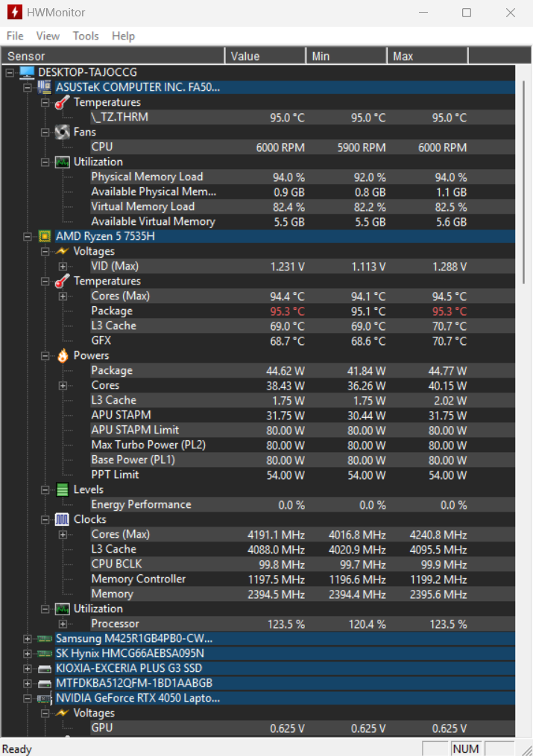The image size is (533, 756).
Task: Expand the KIOXIA-EXCERIA PLUS G3 SSD node
Action: pyautogui.click(x=28, y=669)
